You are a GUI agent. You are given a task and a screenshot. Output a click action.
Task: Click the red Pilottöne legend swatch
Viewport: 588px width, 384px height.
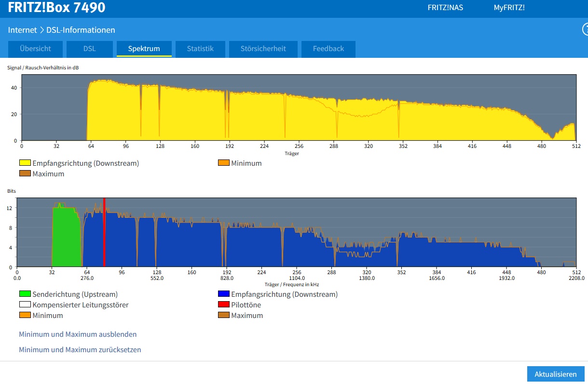pyautogui.click(x=223, y=305)
